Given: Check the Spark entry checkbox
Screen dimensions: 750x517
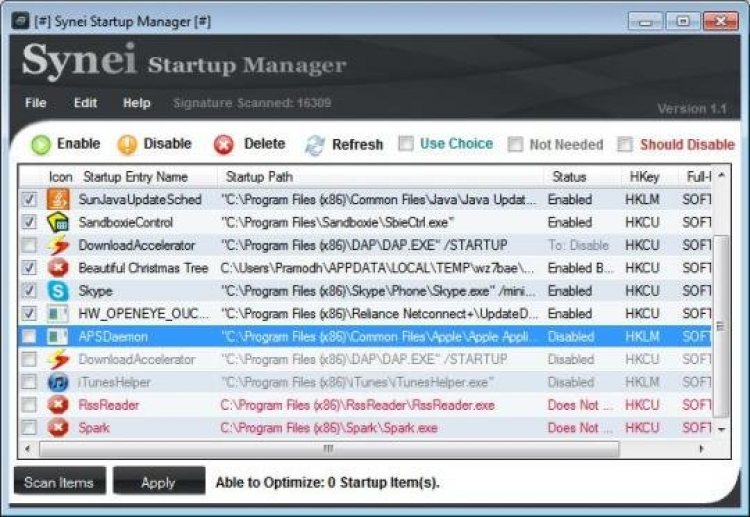Looking at the screenshot, I should pyautogui.click(x=29, y=428).
